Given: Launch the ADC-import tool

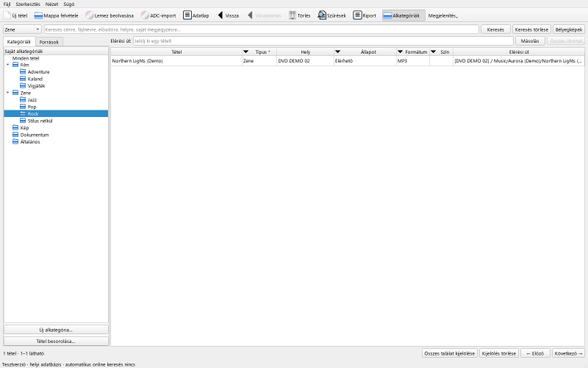Looking at the screenshot, I should (x=145, y=15).
